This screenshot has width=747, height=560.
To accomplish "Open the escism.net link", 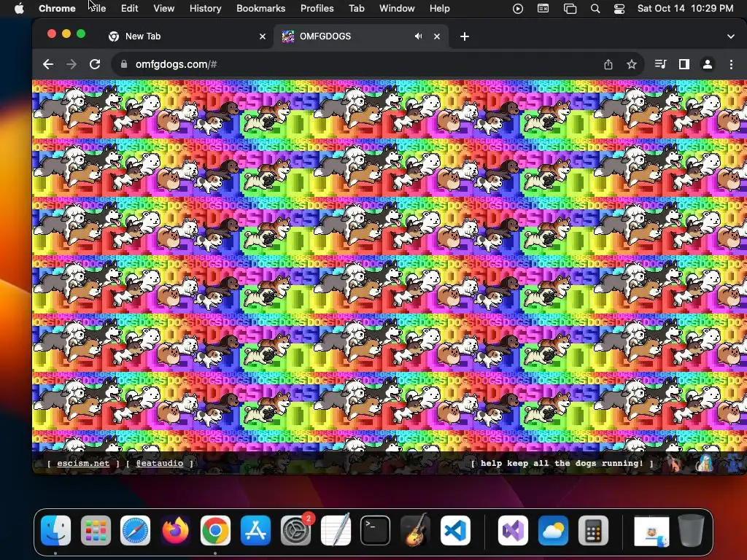I will [x=83, y=463].
